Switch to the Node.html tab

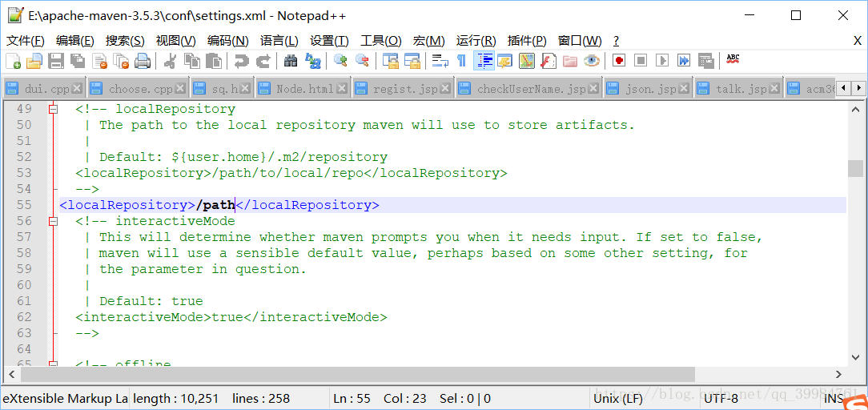coord(305,89)
